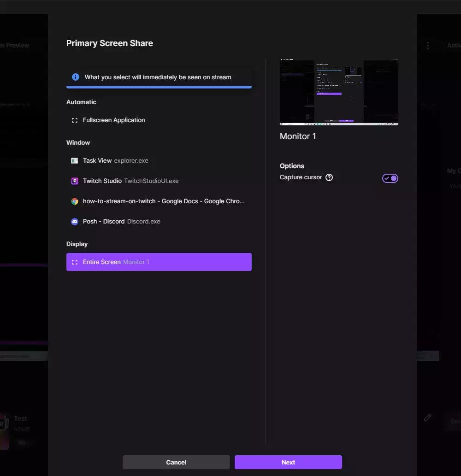Pick the Google Docs Chrome window
The height and width of the screenshot is (476, 461).
(x=159, y=201)
